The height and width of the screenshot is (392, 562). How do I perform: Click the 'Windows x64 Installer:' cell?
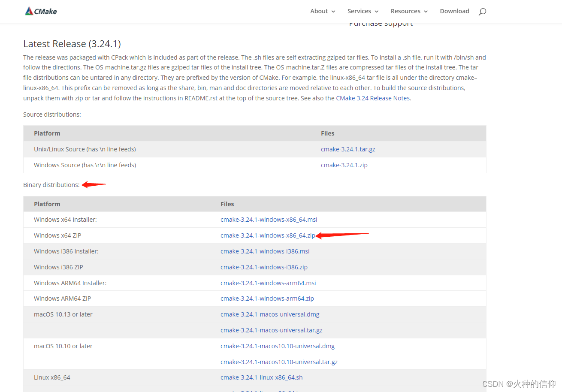tap(65, 220)
